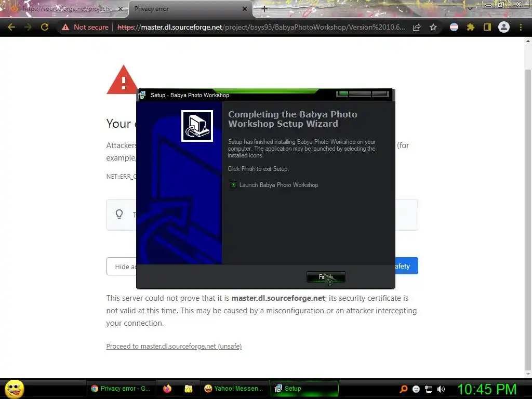
Task: Close the sourceforge projects tab
Action: click(120, 9)
